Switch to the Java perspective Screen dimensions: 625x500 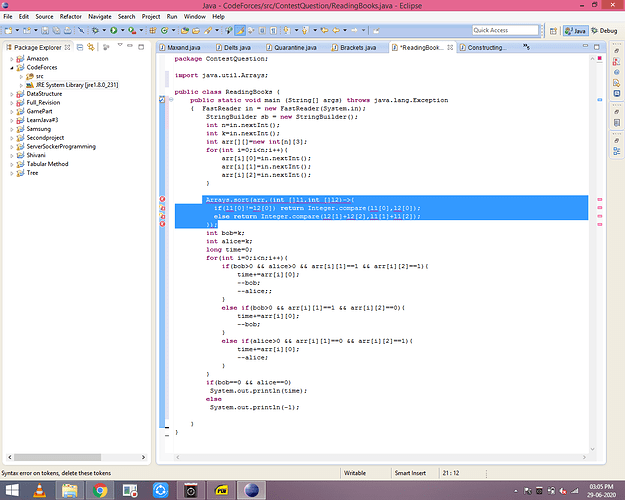[x=575, y=31]
